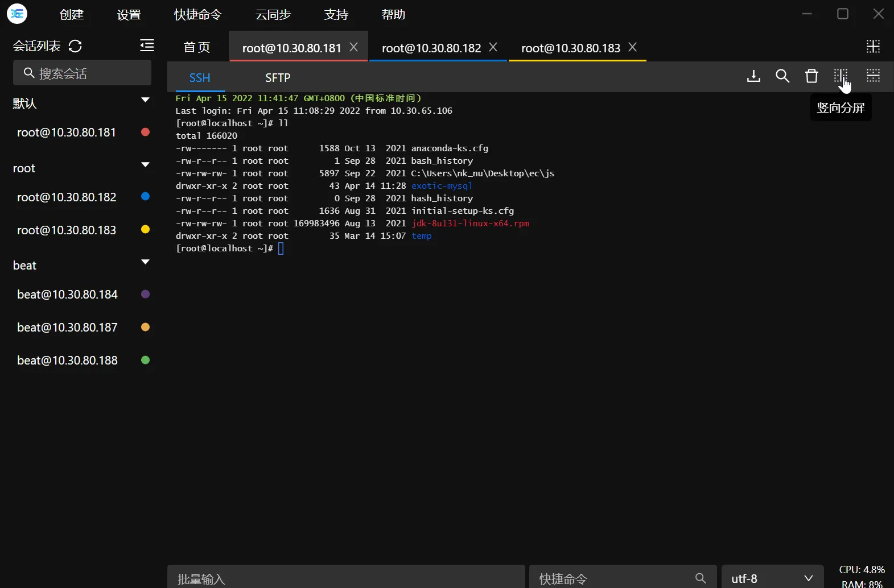Open the 帮助 menu
The height and width of the screenshot is (588, 894).
point(393,14)
